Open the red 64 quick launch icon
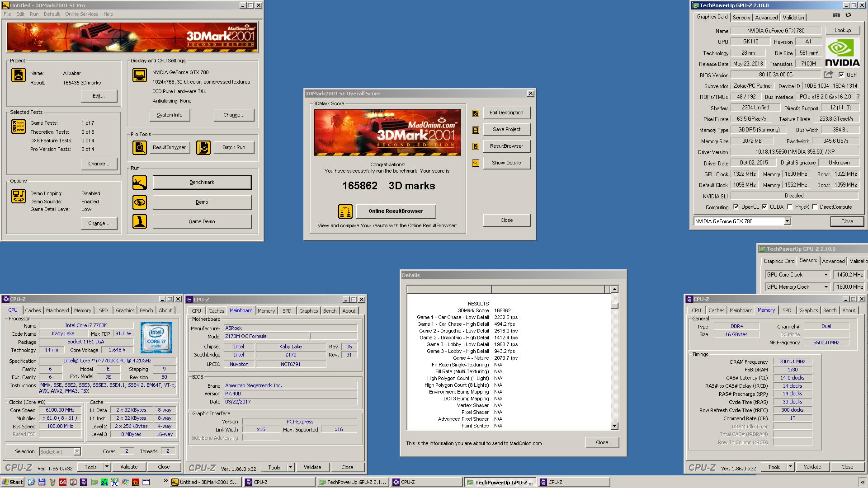Image resolution: width=868 pixels, height=488 pixels. 62,482
